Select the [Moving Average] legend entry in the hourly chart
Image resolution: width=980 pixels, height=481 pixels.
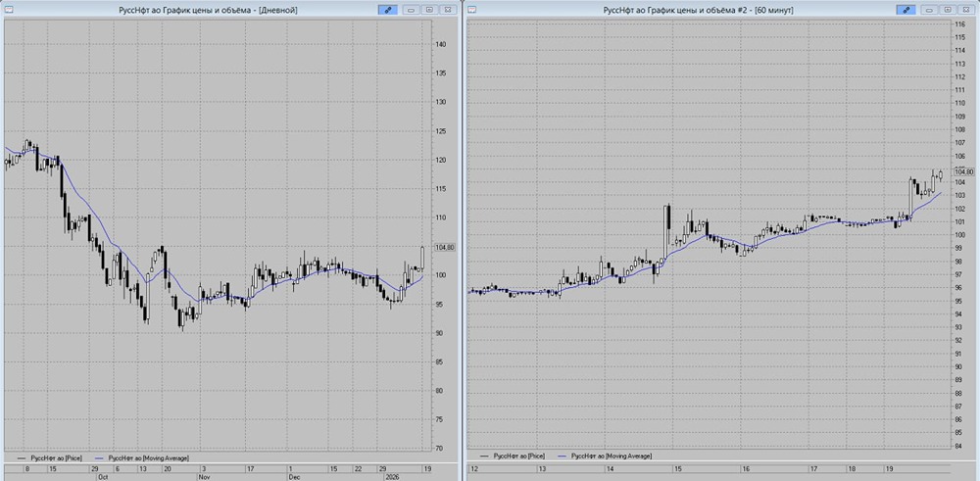tap(605, 457)
